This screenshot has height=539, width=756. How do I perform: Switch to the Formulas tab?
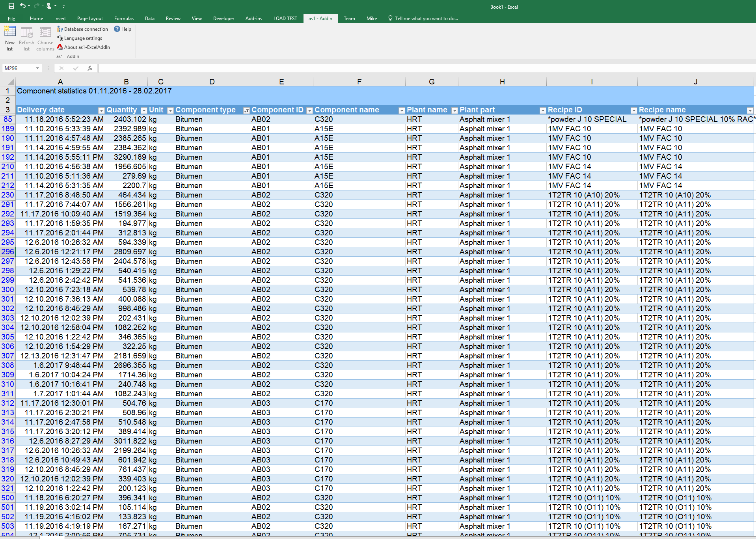tap(124, 19)
